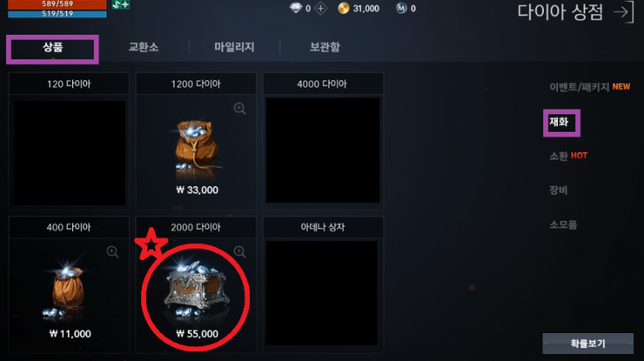
Task: Click the 확률보기 button
Action: click(x=587, y=344)
